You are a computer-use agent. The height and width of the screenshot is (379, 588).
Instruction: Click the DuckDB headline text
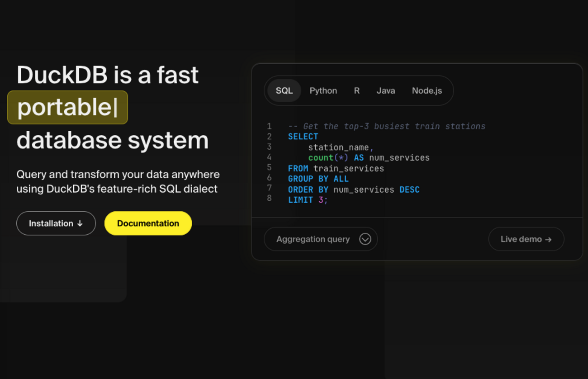tap(108, 75)
